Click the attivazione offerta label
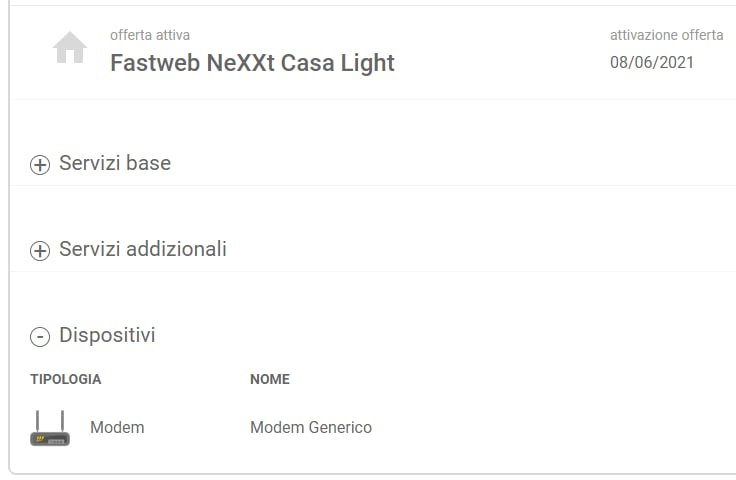This screenshot has height=480, width=736. (666, 35)
